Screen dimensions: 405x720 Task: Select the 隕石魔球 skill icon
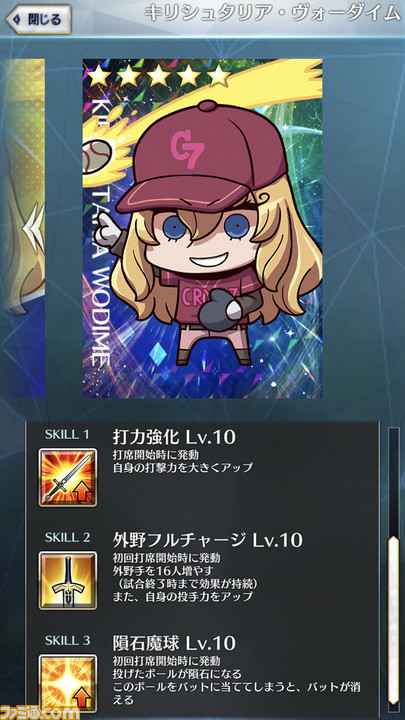[x=68, y=683]
